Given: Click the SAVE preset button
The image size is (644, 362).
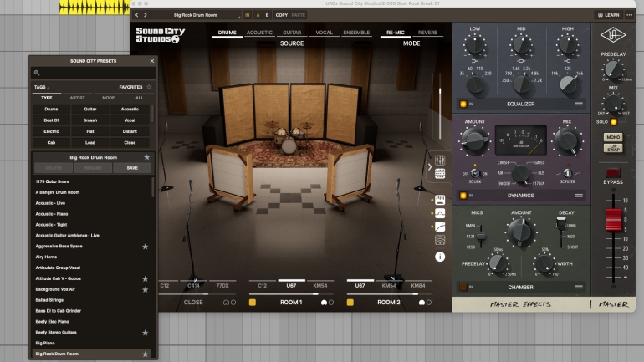Looking at the screenshot, I should (x=132, y=168).
